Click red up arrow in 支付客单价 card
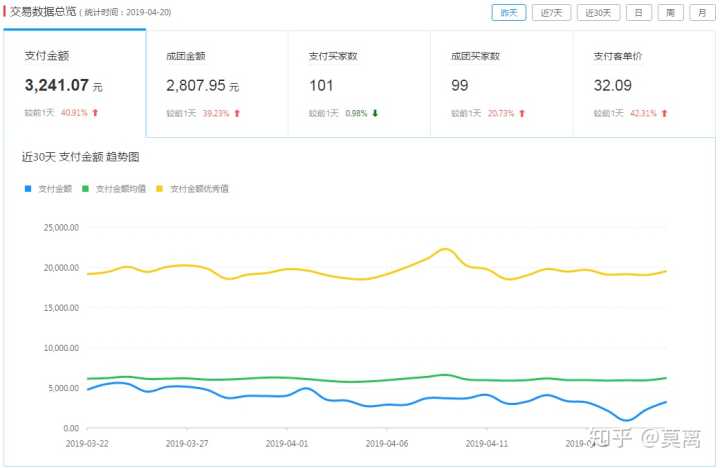This screenshot has height=468, width=720. pos(665,113)
